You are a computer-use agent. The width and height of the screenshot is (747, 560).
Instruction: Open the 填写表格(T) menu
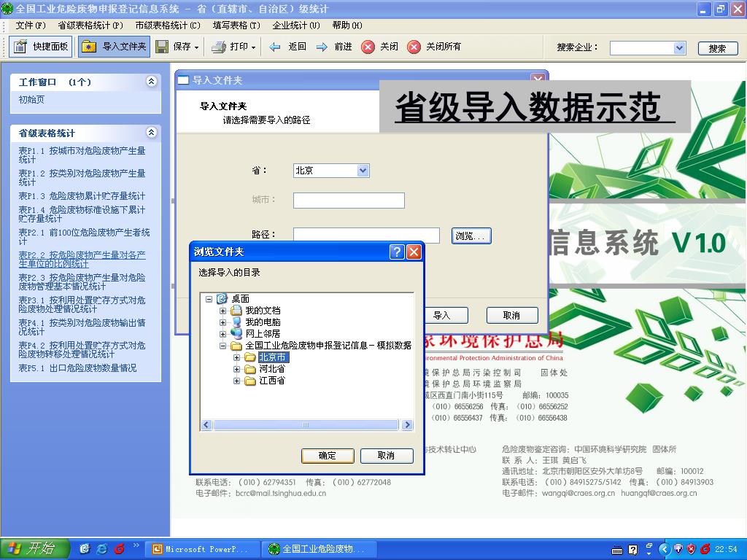pos(237,26)
